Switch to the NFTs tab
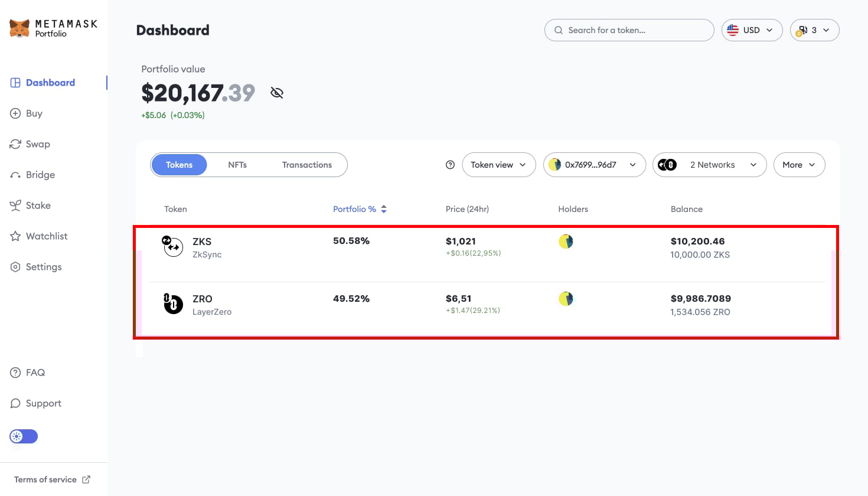This screenshot has width=868, height=496. tap(237, 165)
